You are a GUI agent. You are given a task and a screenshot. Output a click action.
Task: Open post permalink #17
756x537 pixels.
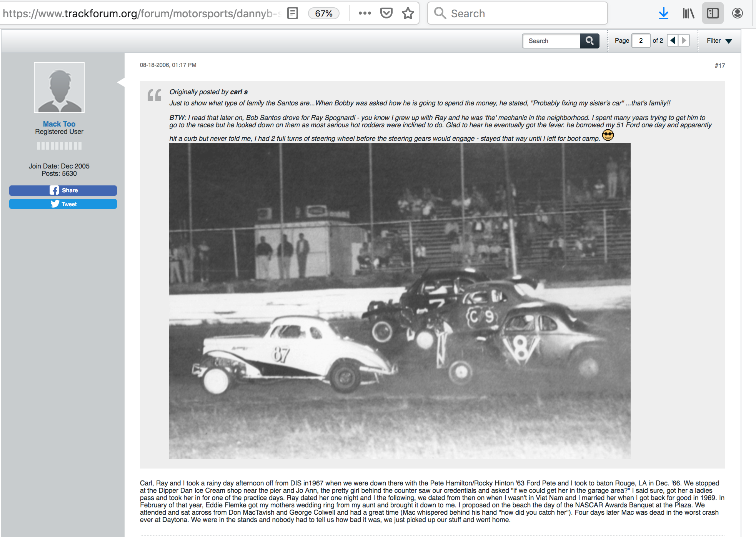tap(720, 65)
